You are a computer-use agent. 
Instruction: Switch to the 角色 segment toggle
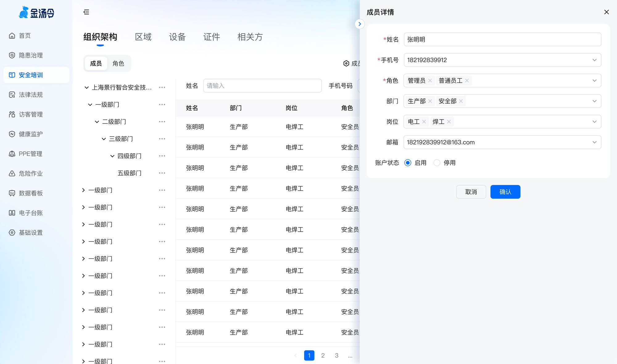click(118, 63)
